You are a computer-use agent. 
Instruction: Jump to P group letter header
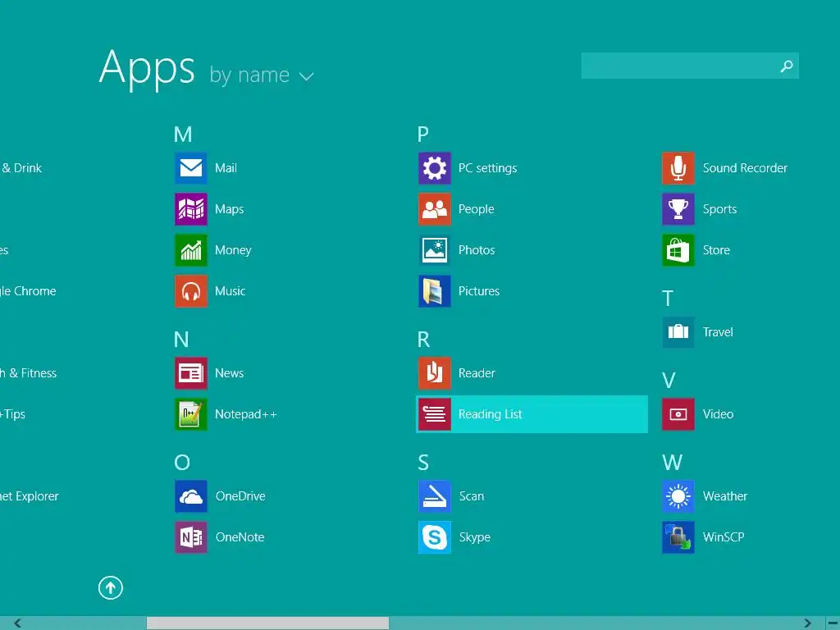422,134
